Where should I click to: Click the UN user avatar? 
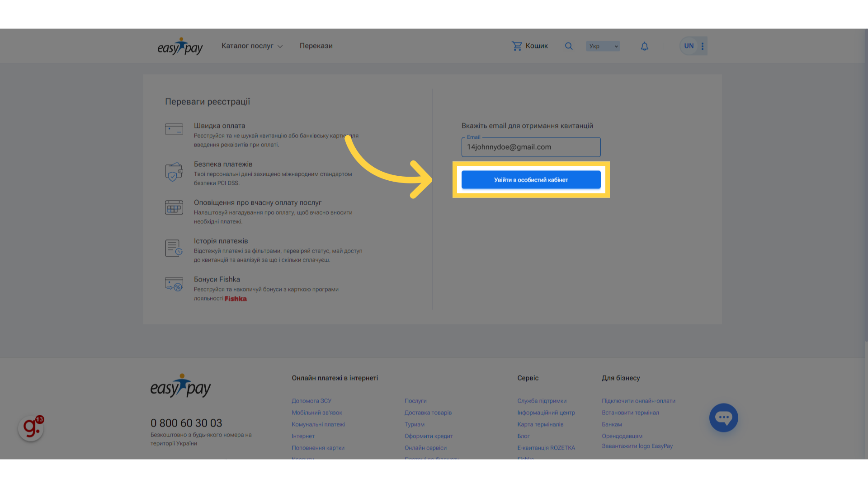[689, 46]
